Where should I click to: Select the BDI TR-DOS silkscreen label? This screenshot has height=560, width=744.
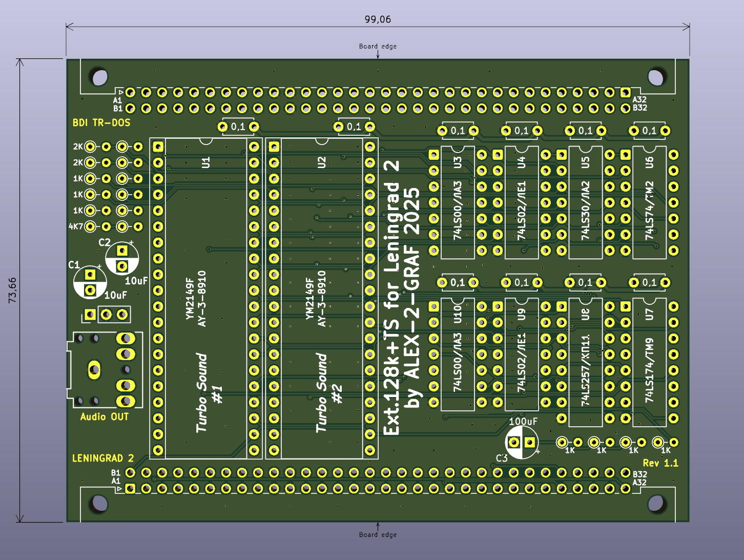tap(101, 123)
